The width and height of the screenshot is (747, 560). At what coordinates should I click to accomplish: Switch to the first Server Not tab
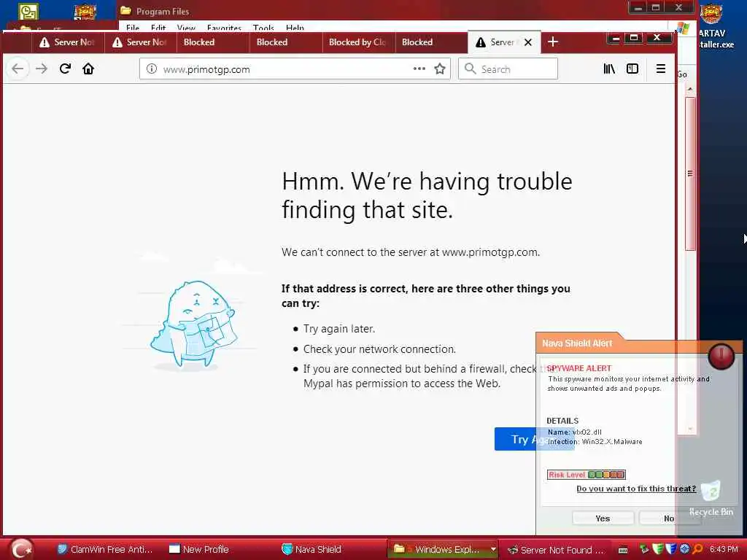coord(68,42)
